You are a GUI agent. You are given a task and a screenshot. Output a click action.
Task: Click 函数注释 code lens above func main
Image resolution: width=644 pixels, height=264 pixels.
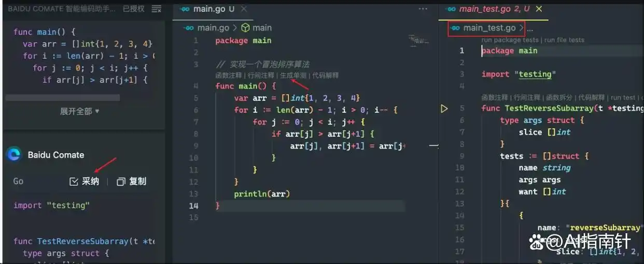(228, 76)
